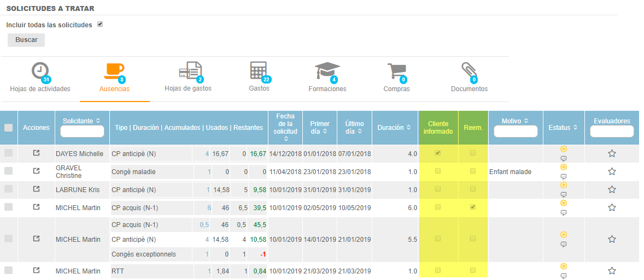Open the Compras shopping cart icon

coord(396,71)
